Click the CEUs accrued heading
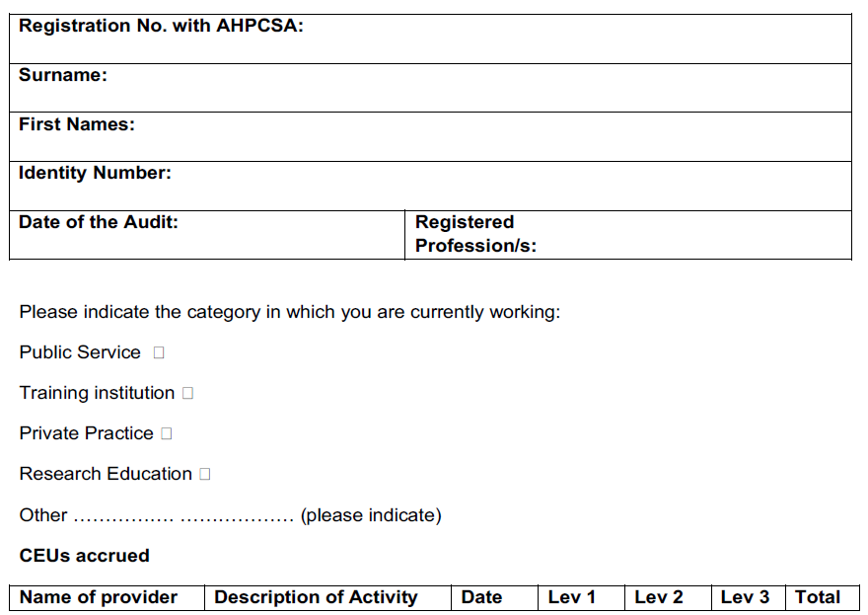The image size is (868, 615). click(84, 556)
